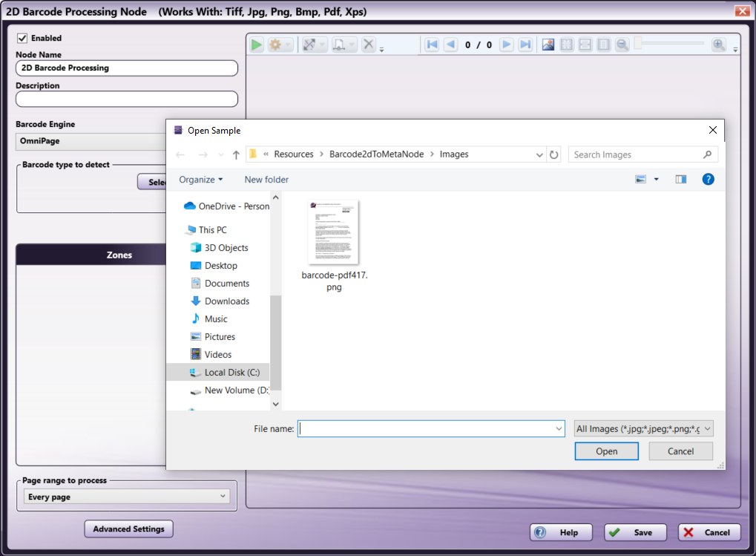The image size is (756, 556).
Task: Go to previous sample page
Action: [x=451, y=45]
